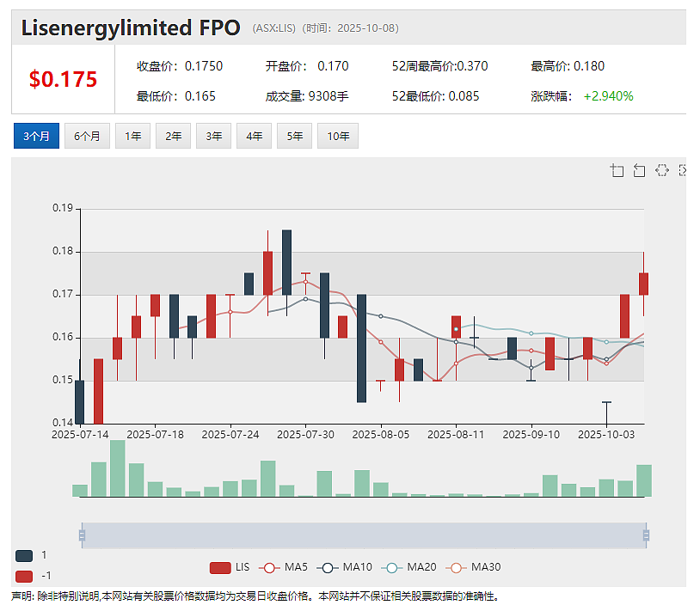Image resolution: width=700 pixels, height=611 pixels.
Task: Click the 收盘价 0.1750 value
Action: 204,66
